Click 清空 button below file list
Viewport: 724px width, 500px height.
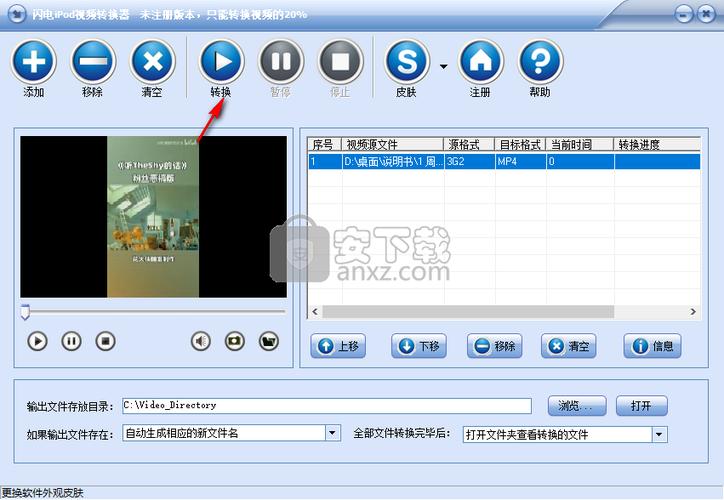(568, 346)
